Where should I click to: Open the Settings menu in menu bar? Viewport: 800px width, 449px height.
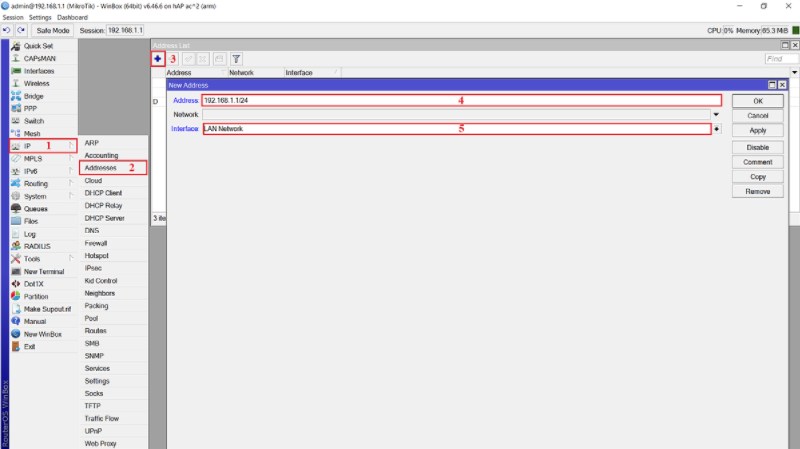click(40, 18)
